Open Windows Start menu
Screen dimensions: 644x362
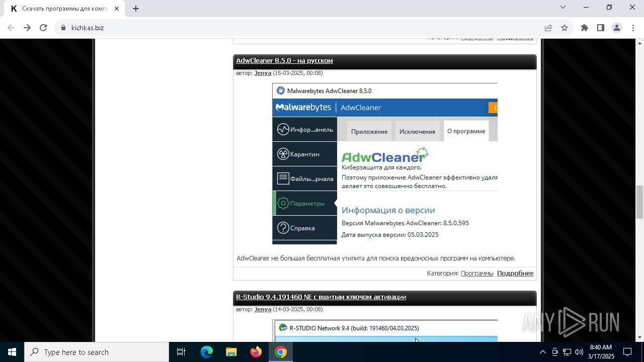tap(12, 352)
